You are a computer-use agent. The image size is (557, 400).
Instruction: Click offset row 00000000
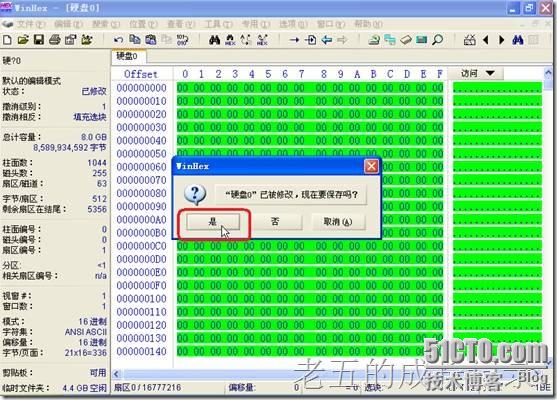pos(141,88)
